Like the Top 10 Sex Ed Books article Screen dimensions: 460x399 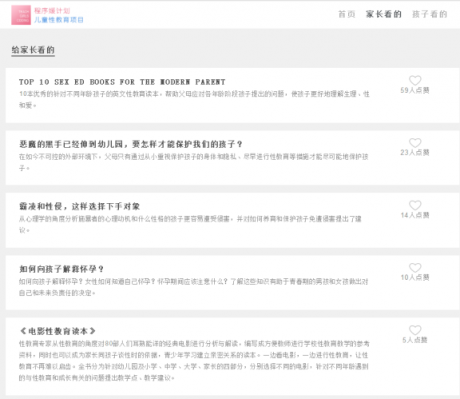[415, 80]
